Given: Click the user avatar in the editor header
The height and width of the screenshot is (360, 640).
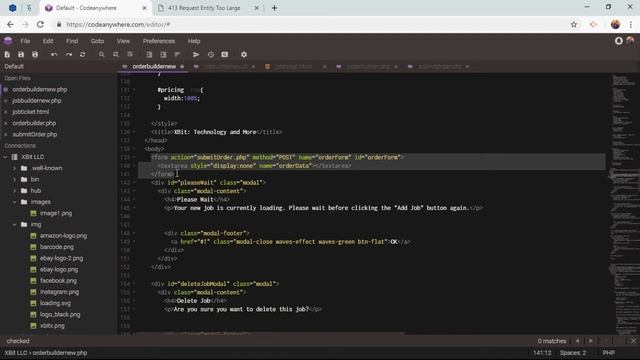Looking at the screenshot, I should (630, 40).
